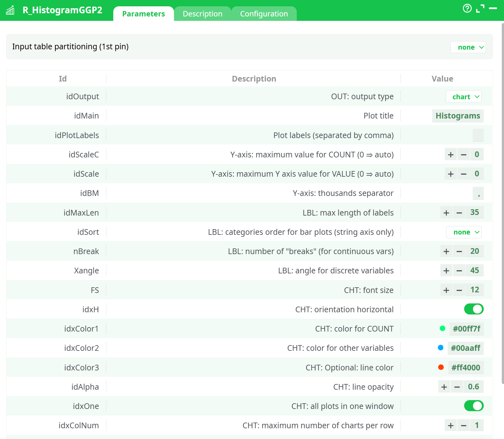The image size is (504, 439).
Task: Toggle idxH horizontal orientation switch
Action: 474,309
